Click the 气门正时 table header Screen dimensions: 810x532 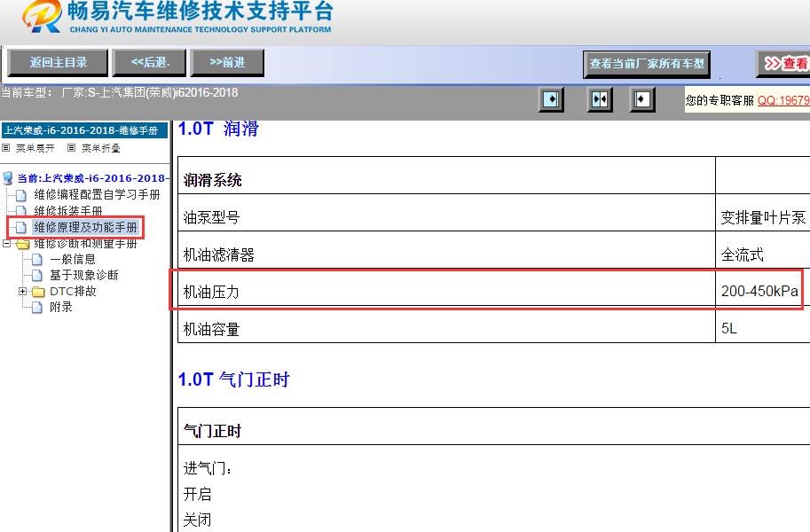click(x=212, y=431)
